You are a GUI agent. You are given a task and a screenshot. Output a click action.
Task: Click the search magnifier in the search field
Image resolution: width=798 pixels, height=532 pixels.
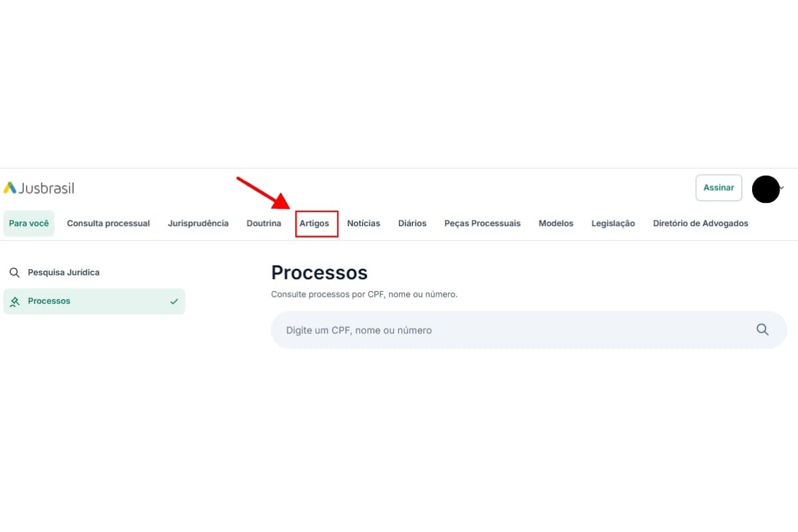[x=762, y=330]
